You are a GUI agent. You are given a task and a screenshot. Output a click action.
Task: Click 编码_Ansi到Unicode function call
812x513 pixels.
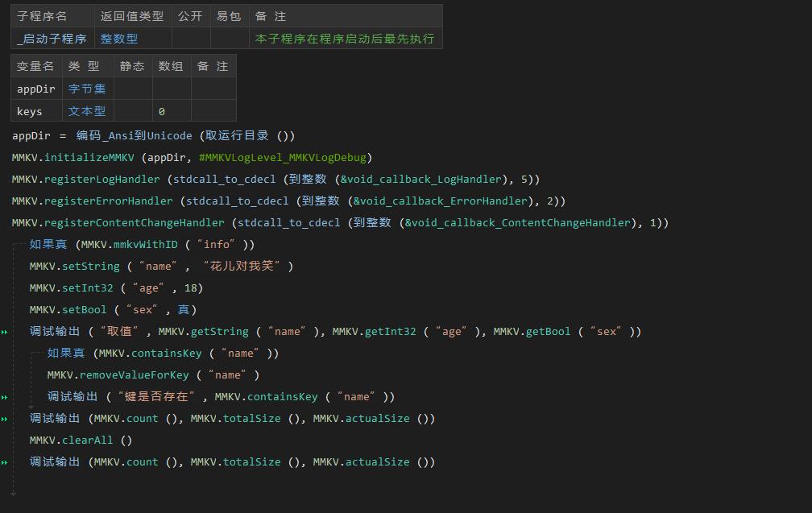134,135
